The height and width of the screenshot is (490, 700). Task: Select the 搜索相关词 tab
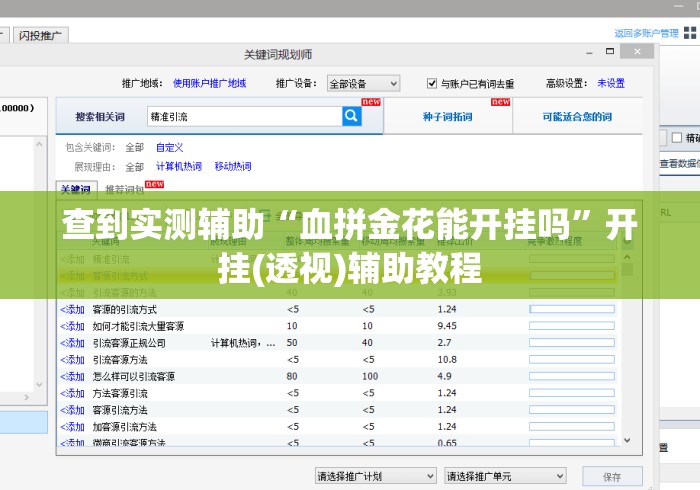point(100,116)
